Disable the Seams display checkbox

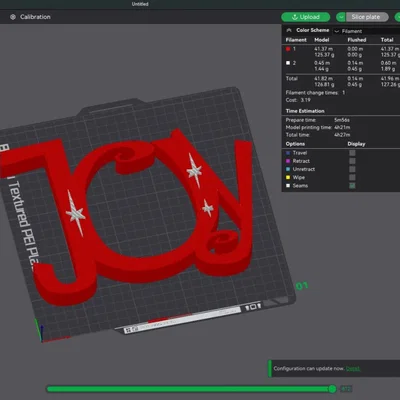click(x=352, y=186)
